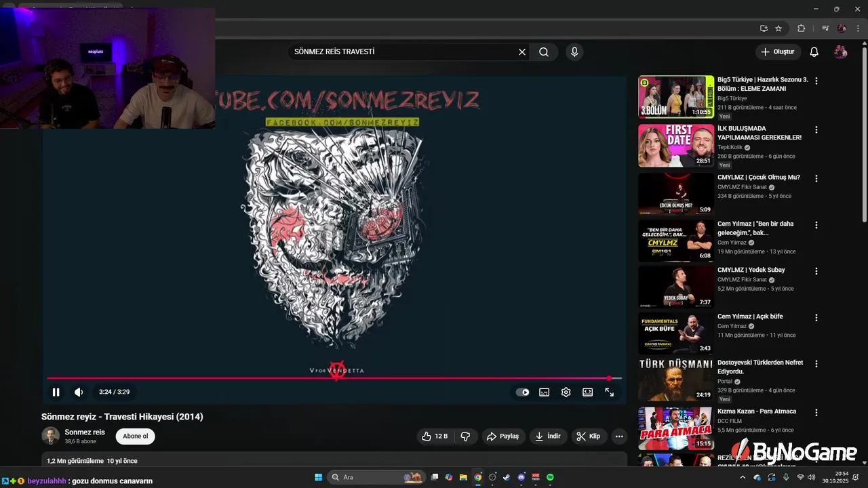
Task: Open Discord from taskbar
Action: [x=521, y=477]
